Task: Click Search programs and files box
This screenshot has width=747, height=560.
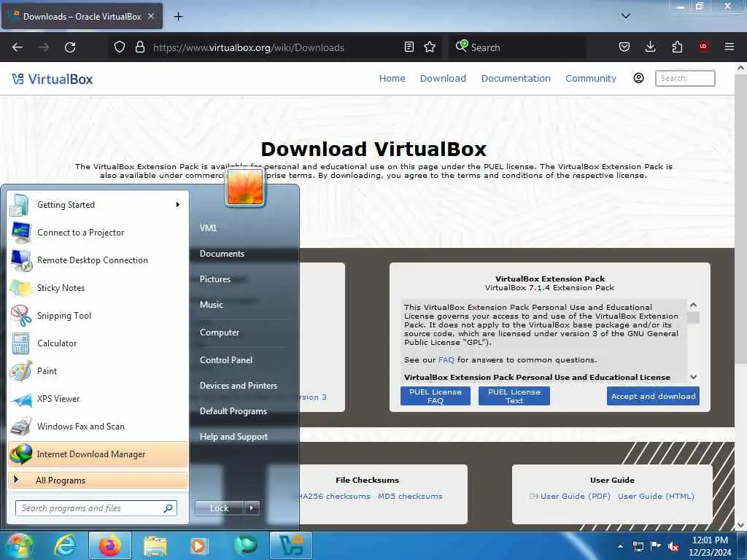Action: (x=96, y=508)
